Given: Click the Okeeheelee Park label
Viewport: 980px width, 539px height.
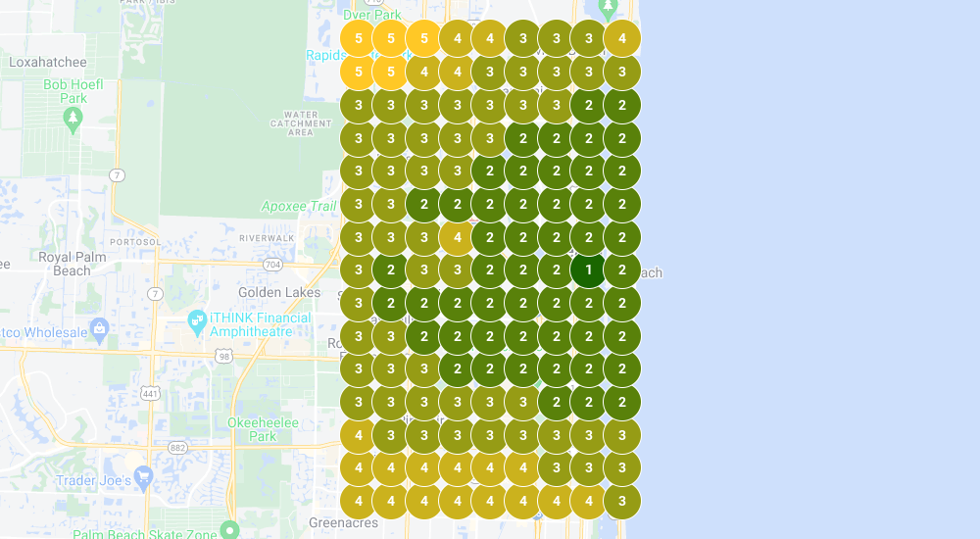Looking at the screenshot, I should (262, 428).
